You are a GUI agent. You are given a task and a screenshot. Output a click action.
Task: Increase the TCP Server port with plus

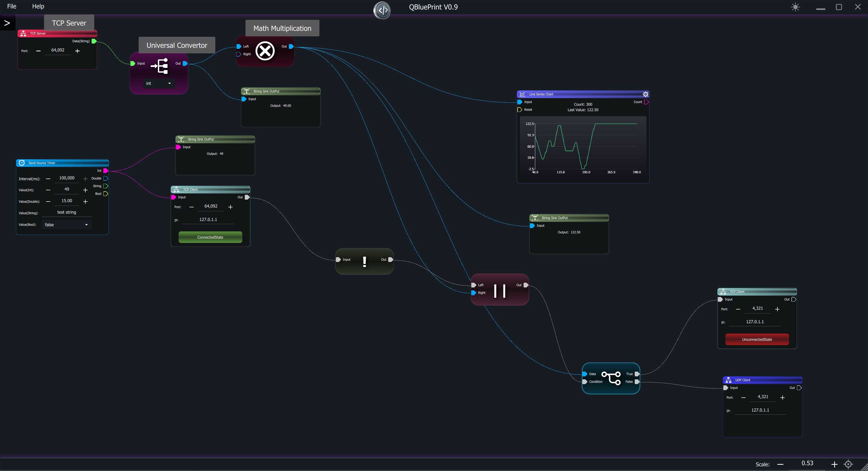[x=78, y=51]
